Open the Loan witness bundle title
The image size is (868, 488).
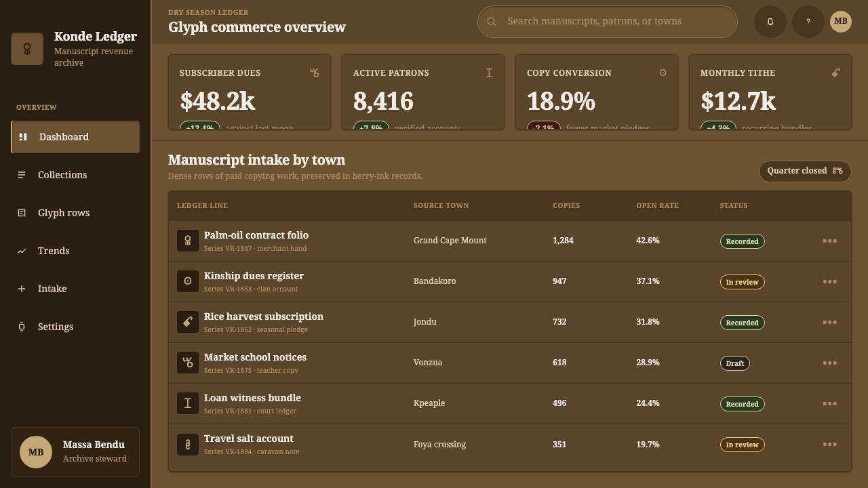click(x=252, y=398)
